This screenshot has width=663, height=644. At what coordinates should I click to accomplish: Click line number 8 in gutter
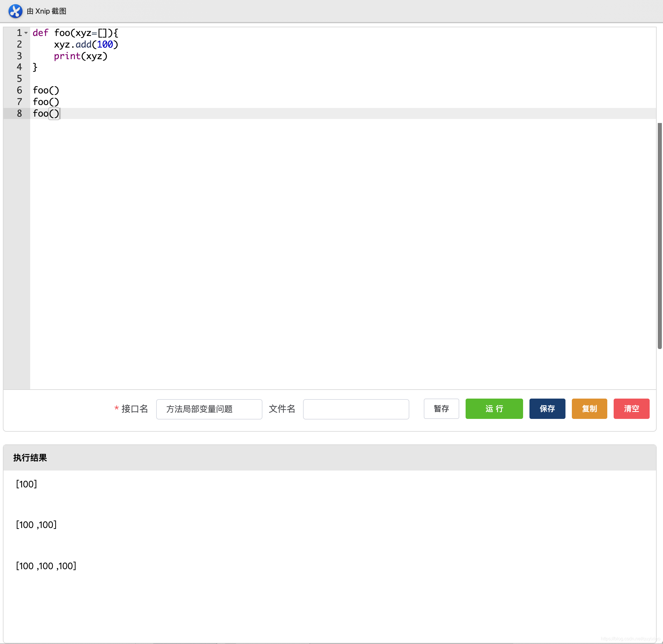click(x=19, y=113)
